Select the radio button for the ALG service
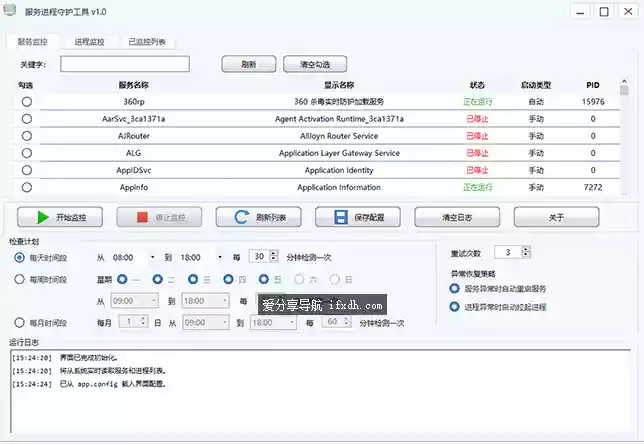 point(27,153)
